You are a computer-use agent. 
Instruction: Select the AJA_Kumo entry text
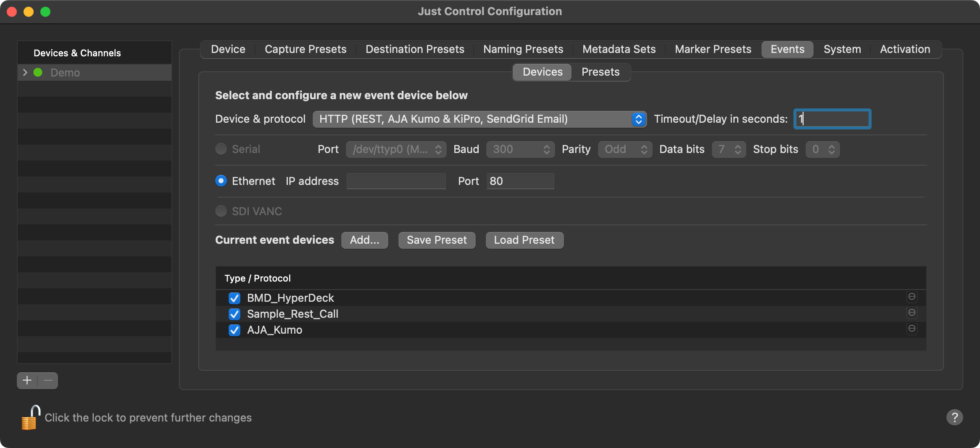click(274, 330)
